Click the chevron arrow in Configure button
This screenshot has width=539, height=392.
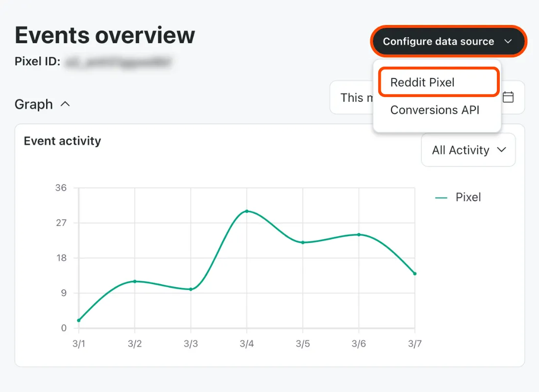(508, 42)
